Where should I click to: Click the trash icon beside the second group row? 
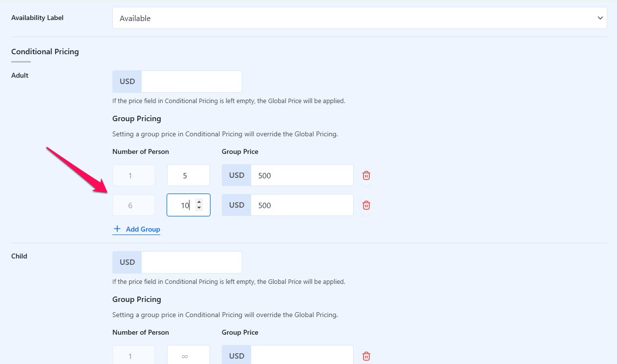point(366,205)
